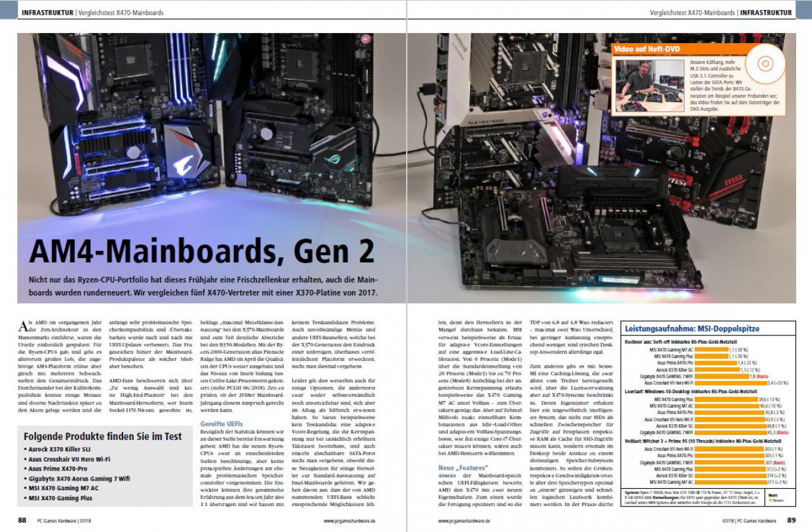The height and width of the screenshot is (532, 812).
Task: Select 'Volllast: Witcher 3 + Prime 95' section heading
Action: [x=703, y=441]
